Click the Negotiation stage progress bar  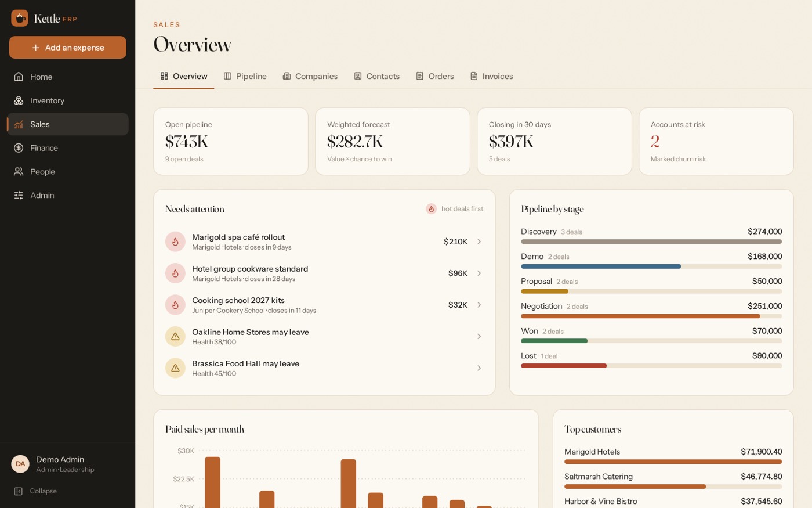pyautogui.click(x=651, y=316)
